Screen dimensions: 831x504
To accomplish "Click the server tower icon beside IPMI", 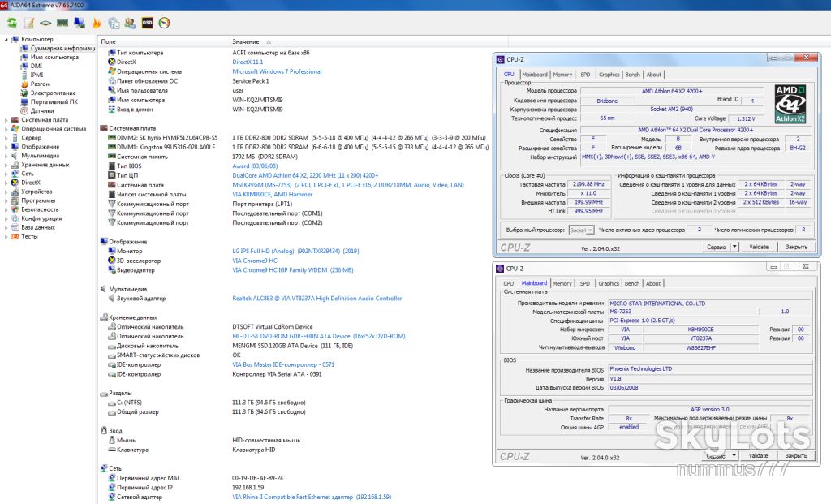I will click(24, 75).
